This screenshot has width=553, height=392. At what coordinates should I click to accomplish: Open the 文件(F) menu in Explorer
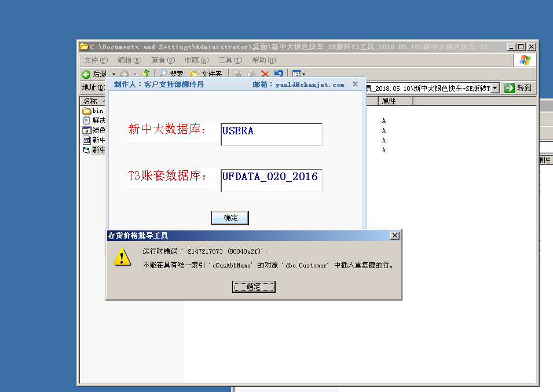96,60
